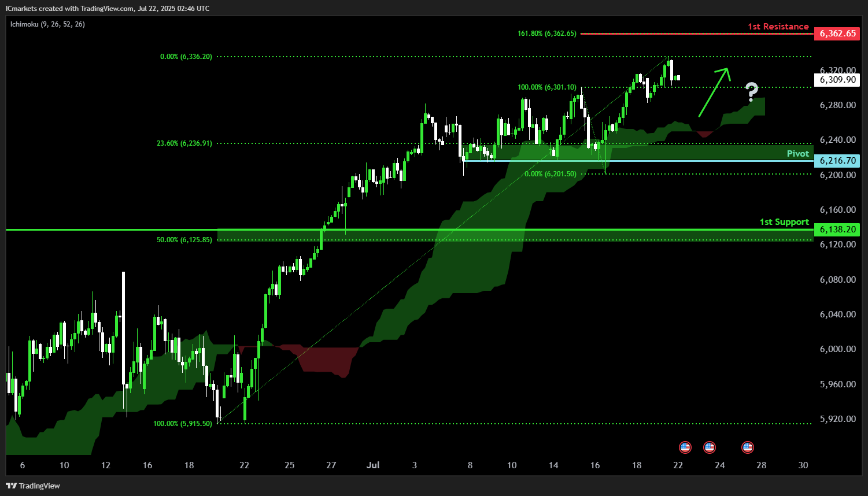
Task: Click the 6,280.00 price axis label
Action: click(x=838, y=105)
